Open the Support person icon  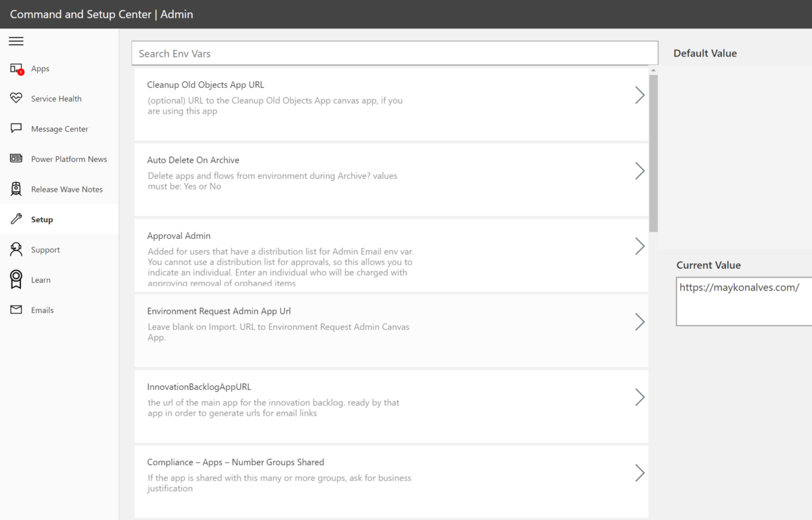(16, 249)
